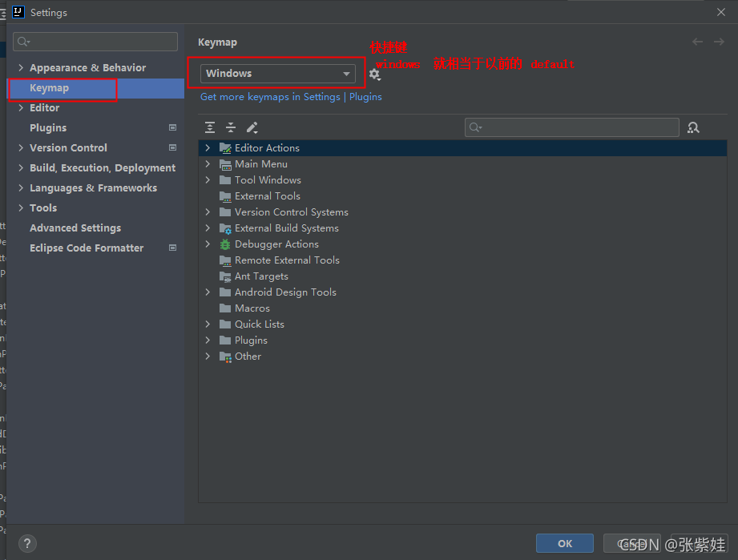Click the Plugins project-level badge icon
Image resolution: width=738 pixels, height=560 pixels.
(x=173, y=127)
